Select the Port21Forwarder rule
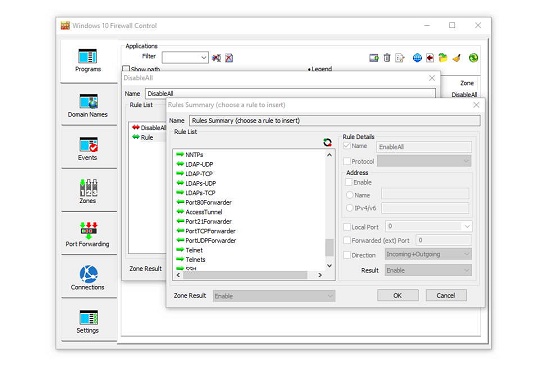Image resolution: width=550 pixels, height=369 pixels. [208, 221]
